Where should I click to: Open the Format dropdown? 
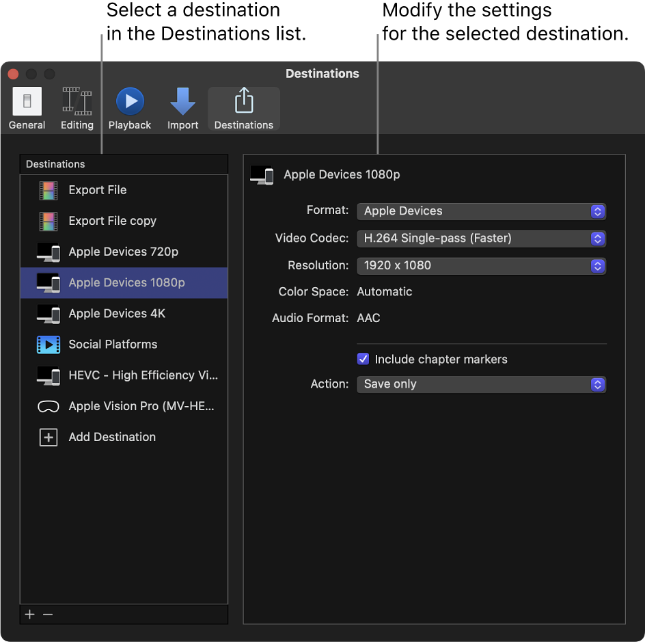point(481,211)
